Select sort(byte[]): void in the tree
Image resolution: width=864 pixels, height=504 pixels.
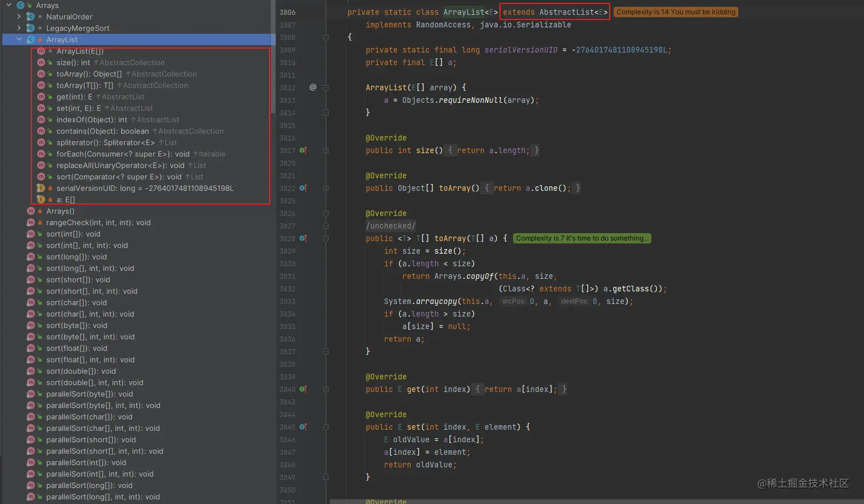tap(77, 325)
